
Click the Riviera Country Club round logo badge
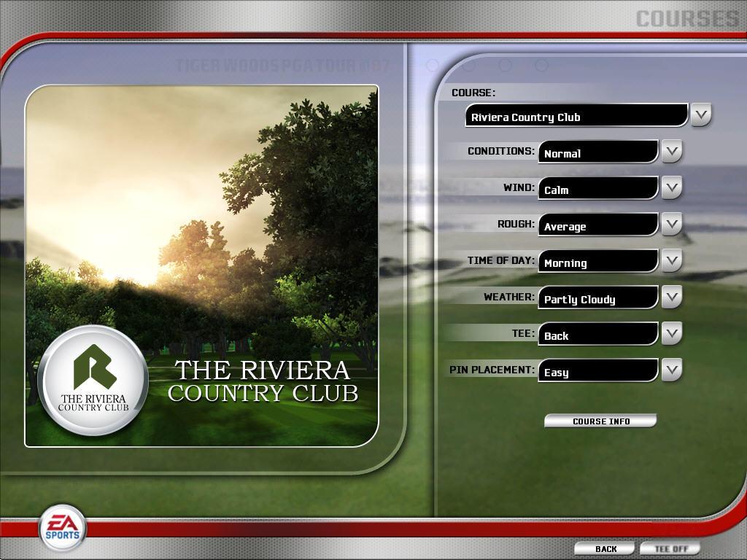tap(93, 381)
